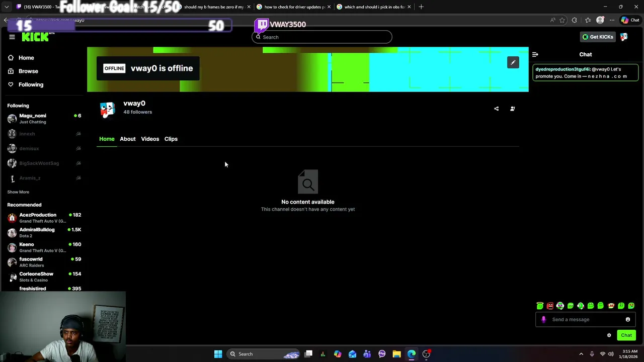Click the green Chat send button
Image resolution: width=644 pixels, height=362 pixels.
click(626, 335)
